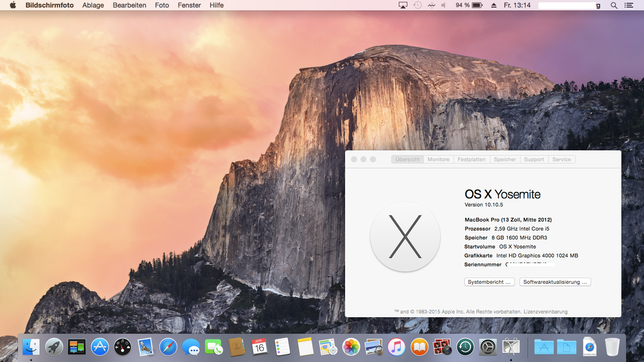Switch to the Monitore tab

tap(438, 159)
